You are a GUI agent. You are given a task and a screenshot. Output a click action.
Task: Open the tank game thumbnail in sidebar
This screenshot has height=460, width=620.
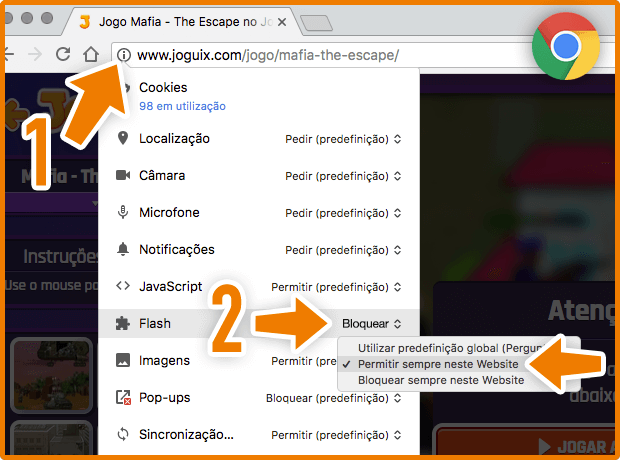(x=51, y=375)
